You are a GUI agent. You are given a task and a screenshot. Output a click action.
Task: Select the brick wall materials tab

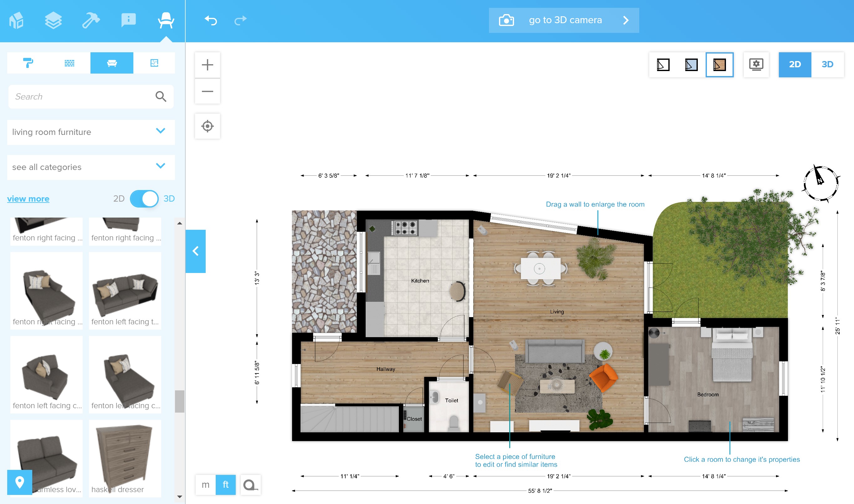click(69, 63)
